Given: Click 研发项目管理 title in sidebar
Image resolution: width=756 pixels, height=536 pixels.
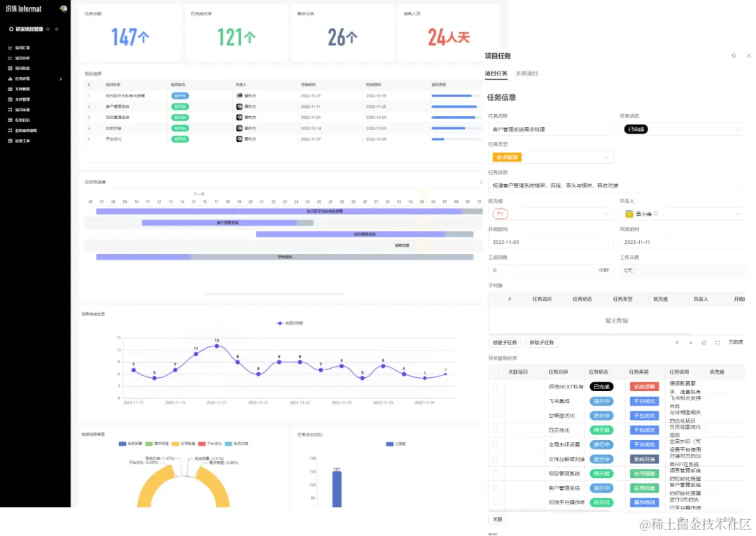Looking at the screenshot, I should pos(29,29).
